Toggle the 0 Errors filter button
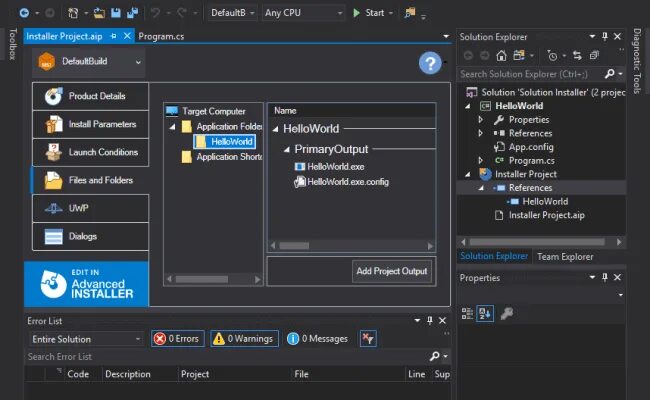This screenshot has width=650, height=400. (x=177, y=339)
